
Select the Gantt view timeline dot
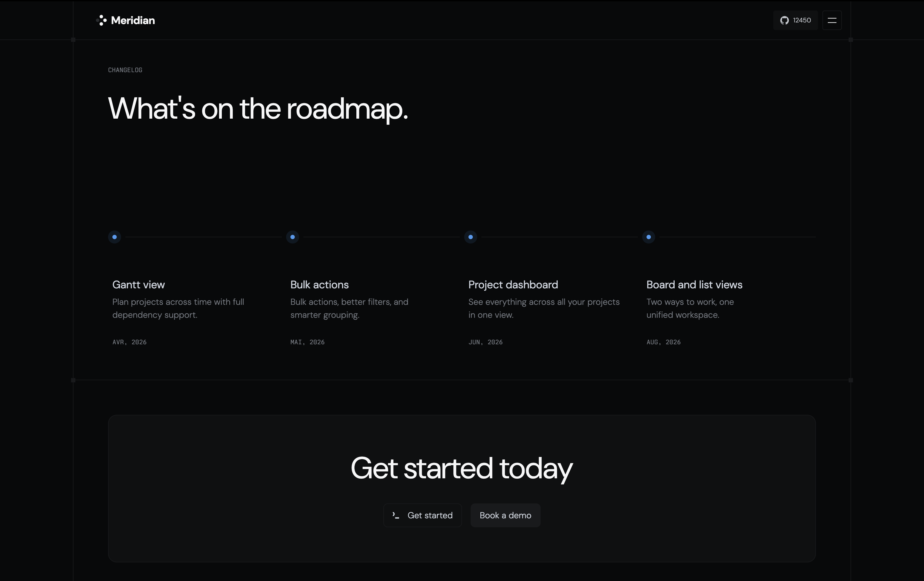(114, 237)
